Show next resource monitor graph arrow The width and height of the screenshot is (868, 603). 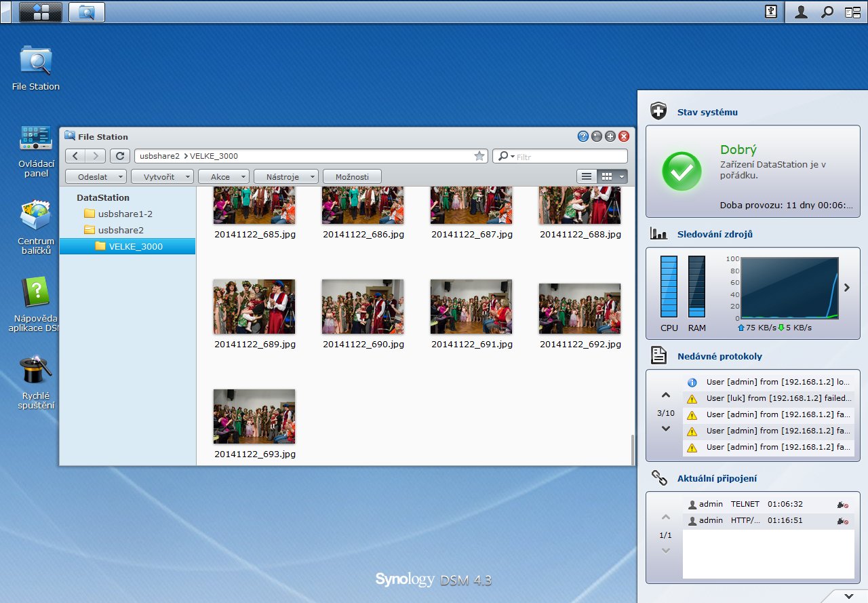(x=847, y=288)
